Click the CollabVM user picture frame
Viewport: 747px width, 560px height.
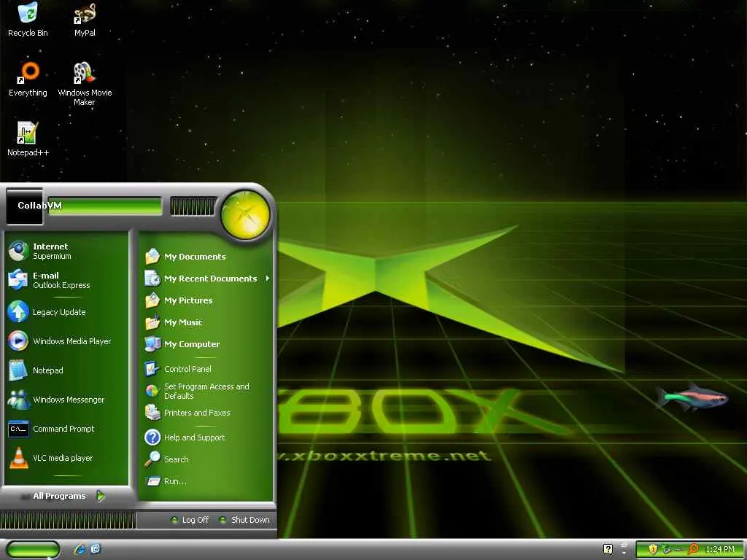pyautogui.click(x=24, y=206)
